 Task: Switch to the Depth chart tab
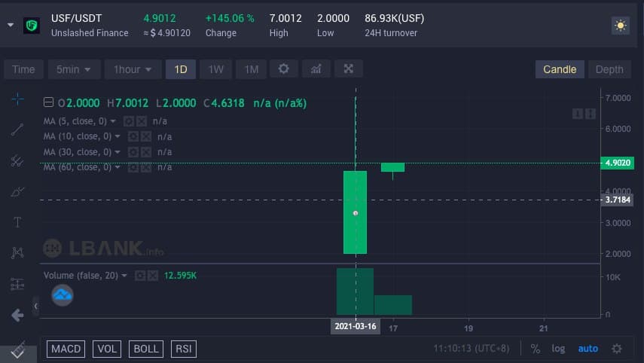(609, 69)
